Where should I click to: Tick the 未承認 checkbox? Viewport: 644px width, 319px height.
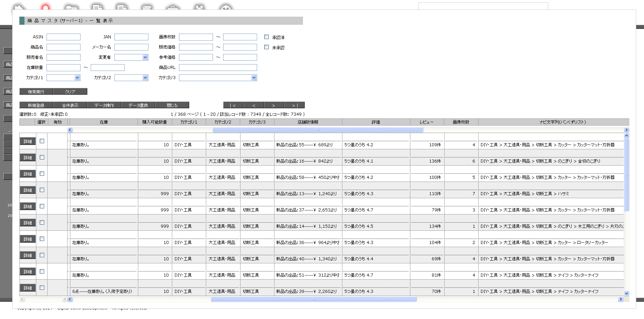click(x=266, y=47)
